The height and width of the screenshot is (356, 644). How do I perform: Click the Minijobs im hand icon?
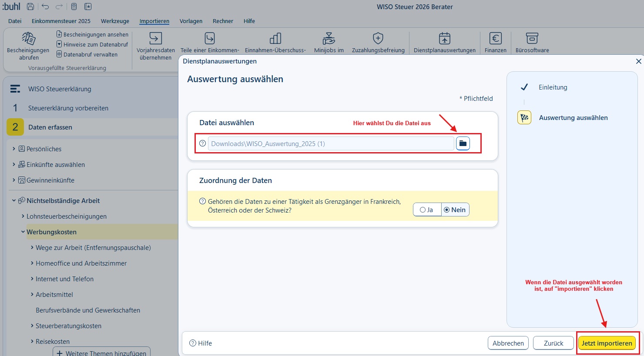coord(329,38)
